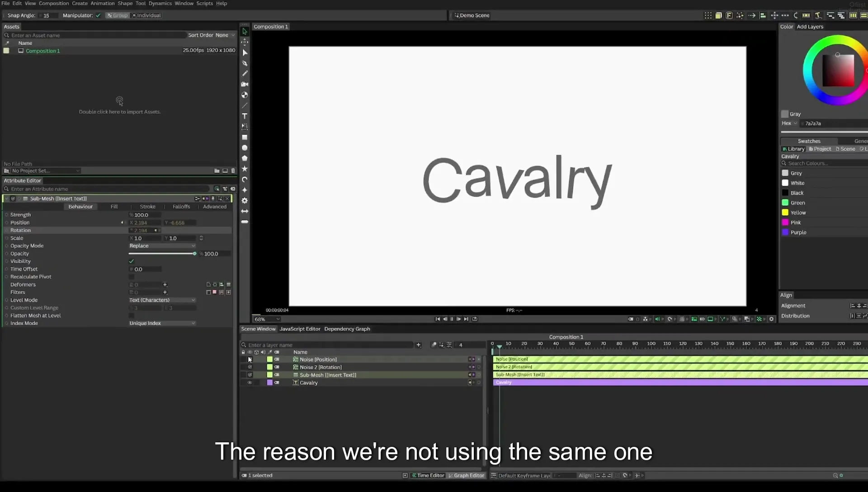This screenshot has height=492, width=868.
Task: Open the Hex color mode dropdown
Action: pos(789,123)
